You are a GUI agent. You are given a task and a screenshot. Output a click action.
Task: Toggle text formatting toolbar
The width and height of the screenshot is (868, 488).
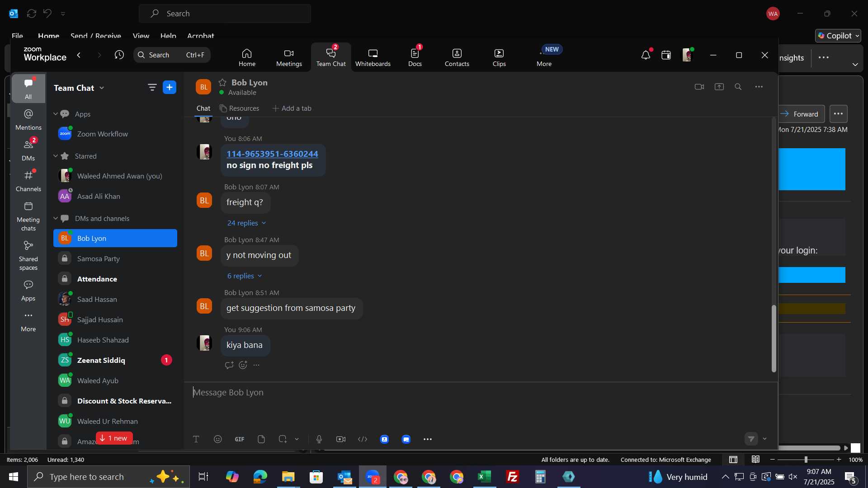(196, 439)
